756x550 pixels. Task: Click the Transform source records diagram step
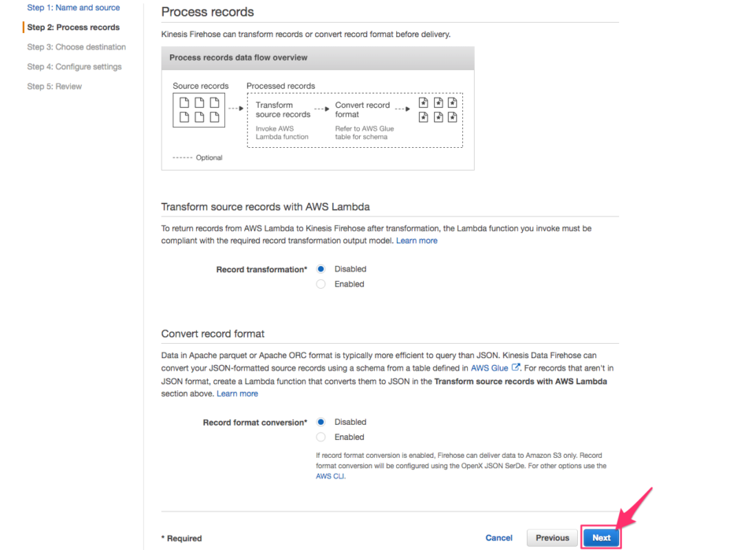[x=283, y=110]
